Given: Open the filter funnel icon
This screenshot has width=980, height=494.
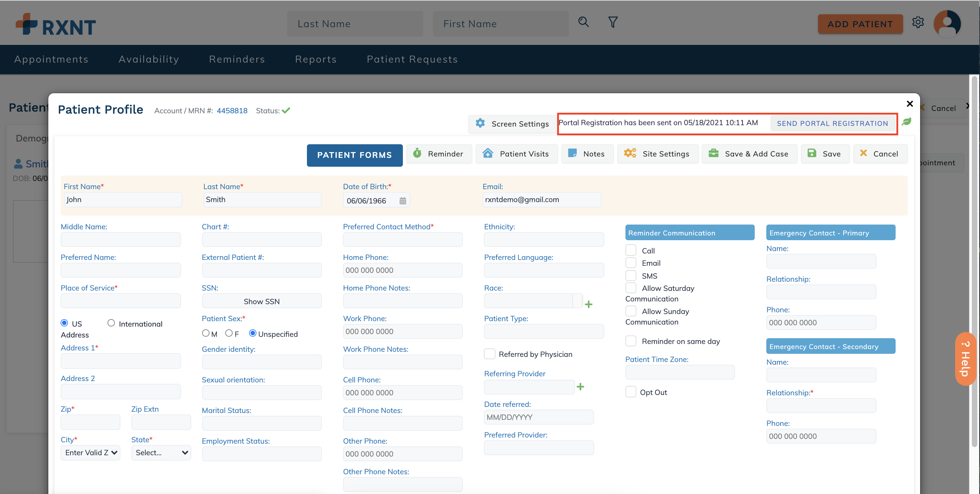Looking at the screenshot, I should tap(612, 22).
